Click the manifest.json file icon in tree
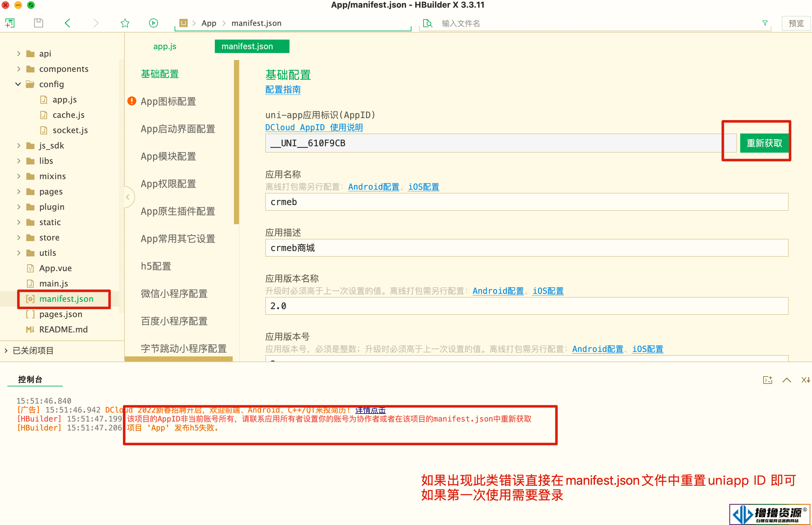This screenshot has height=525, width=812. pyautogui.click(x=30, y=299)
